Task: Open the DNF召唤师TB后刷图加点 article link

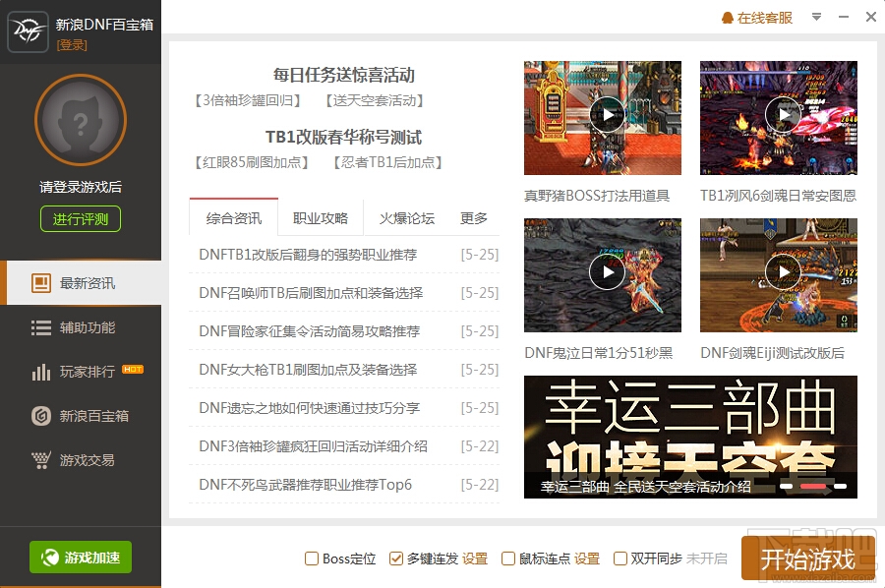Action: (x=311, y=293)
